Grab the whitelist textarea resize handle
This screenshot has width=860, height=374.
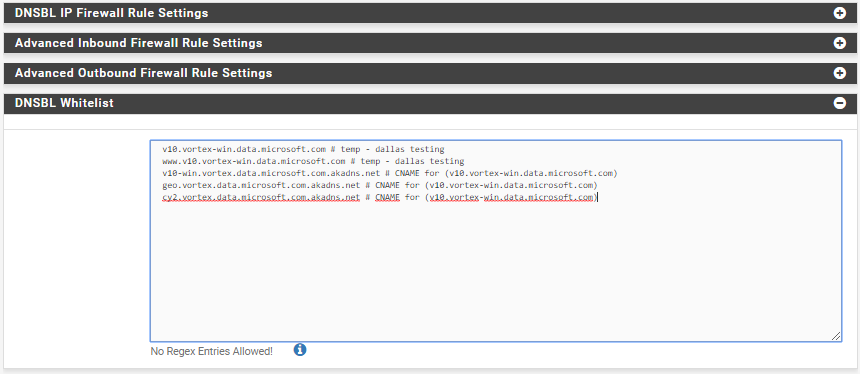coord(836,336)
